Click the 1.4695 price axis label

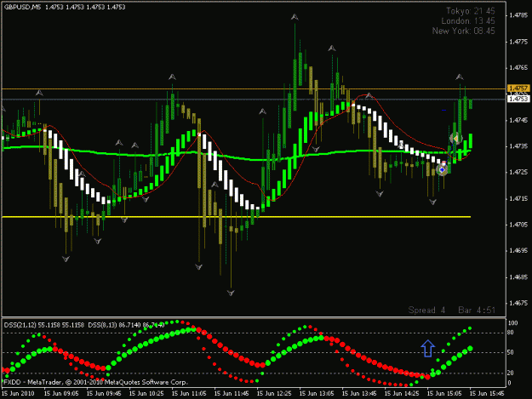point(518,250)
